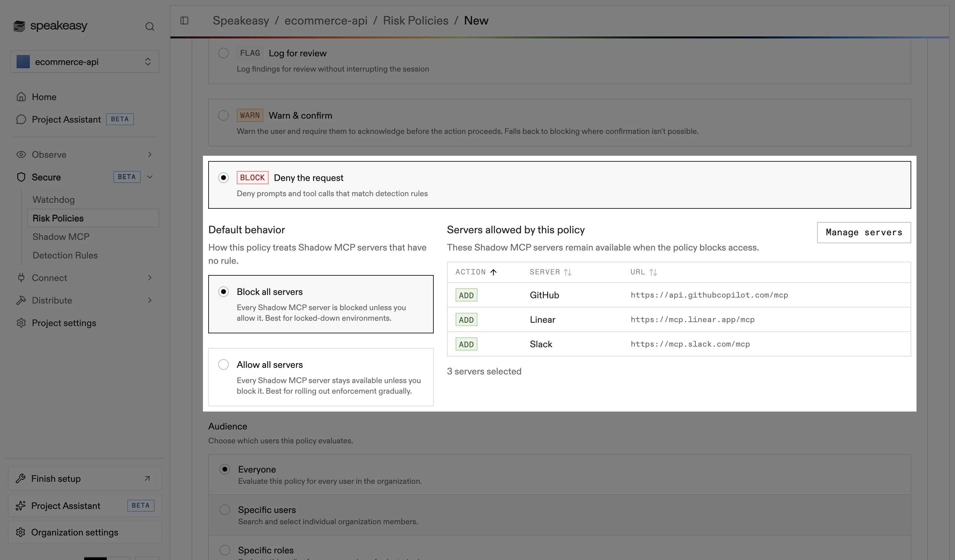
Task: Select WARN Warn & confirm radio
Action: tap(223, 115)
